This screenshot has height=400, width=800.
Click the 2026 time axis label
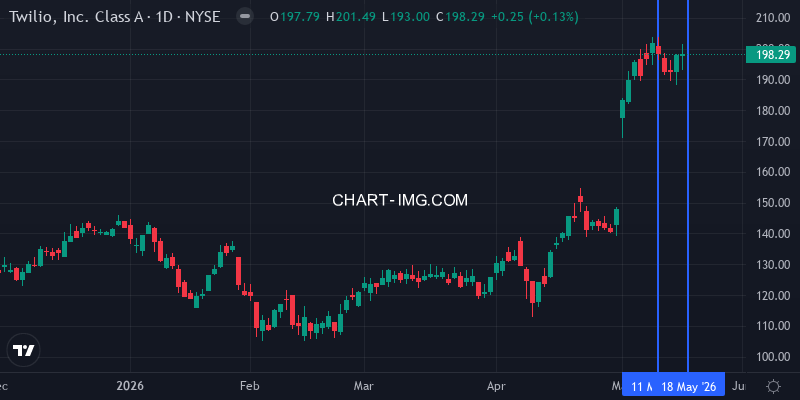131,386
